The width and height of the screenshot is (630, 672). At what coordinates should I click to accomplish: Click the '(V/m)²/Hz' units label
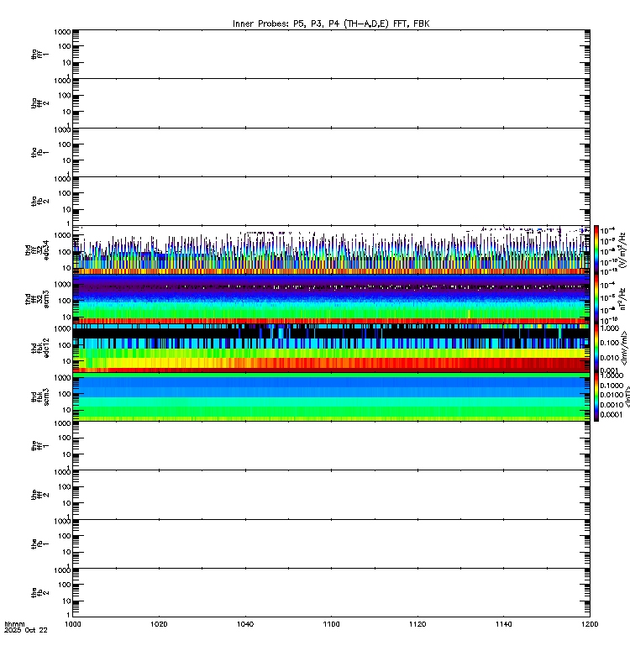click(x=622, y=249)
